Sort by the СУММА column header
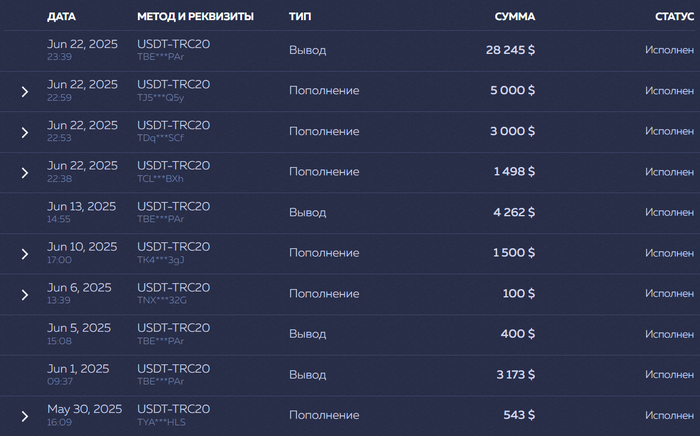The image size is (700, 436). pos(514,17)
